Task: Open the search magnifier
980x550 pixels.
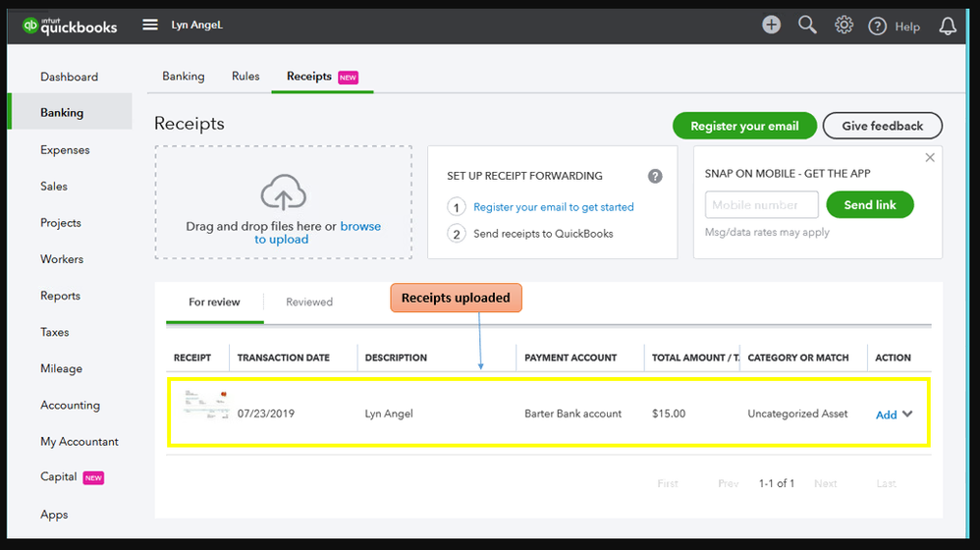Action: coord(807,25)
